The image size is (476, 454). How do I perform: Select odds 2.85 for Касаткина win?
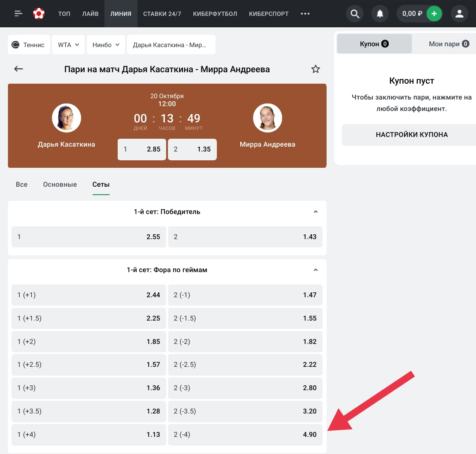(x=142, y=149)
